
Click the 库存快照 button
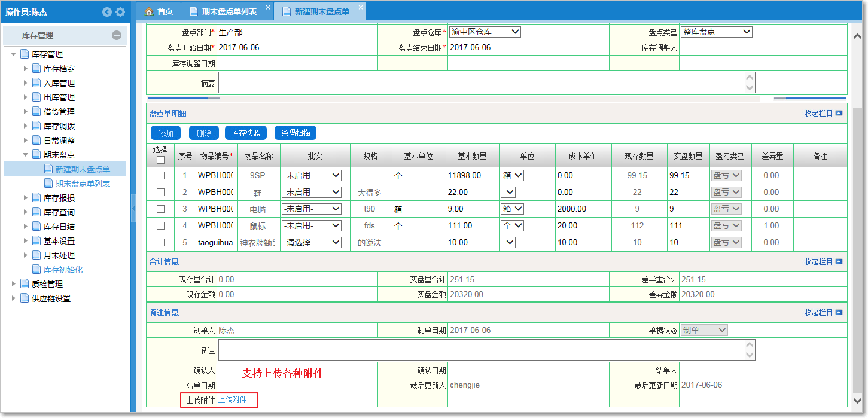click(246, 133)
